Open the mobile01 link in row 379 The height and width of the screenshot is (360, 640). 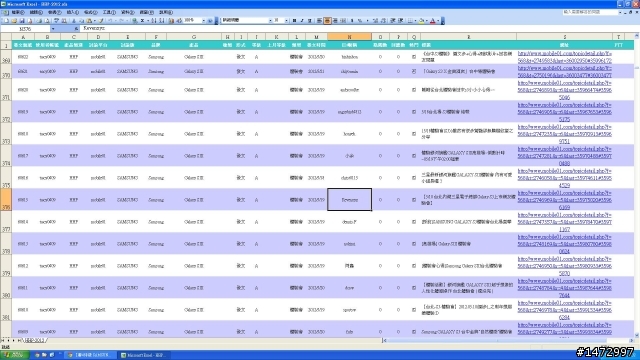[564, 266]
